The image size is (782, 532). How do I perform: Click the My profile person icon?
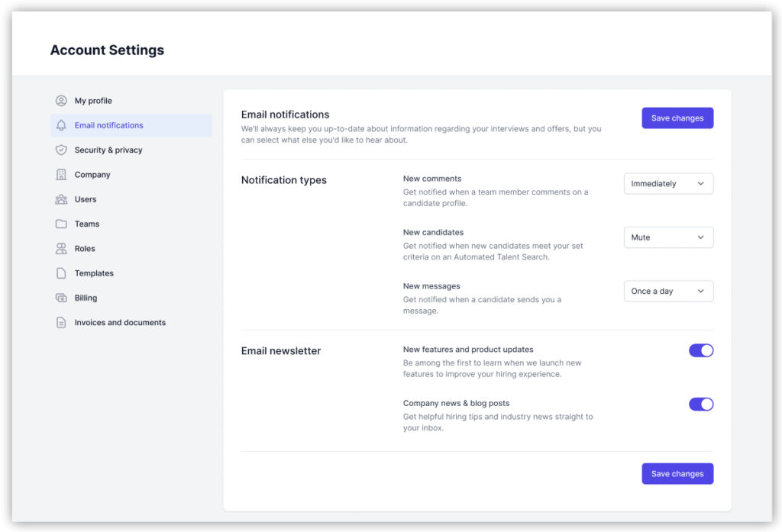coord(61,101)
